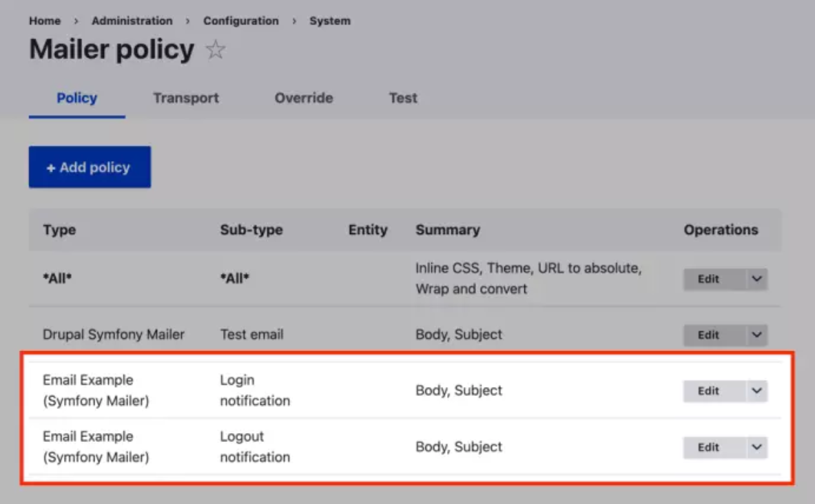This screenshot has height=504, width=815.
Task: Click the Inline CSS, Theme summary text
Action: pos(528,278)
